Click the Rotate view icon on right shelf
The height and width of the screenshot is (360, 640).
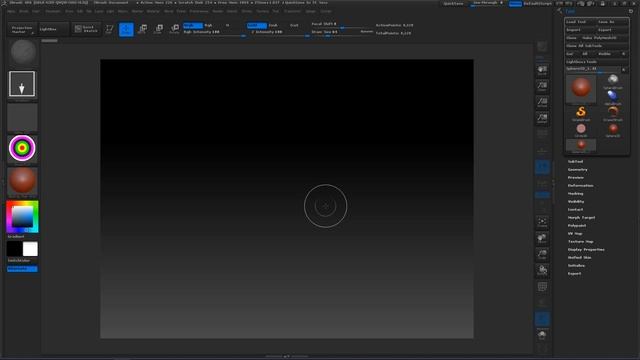click(542, 270)
